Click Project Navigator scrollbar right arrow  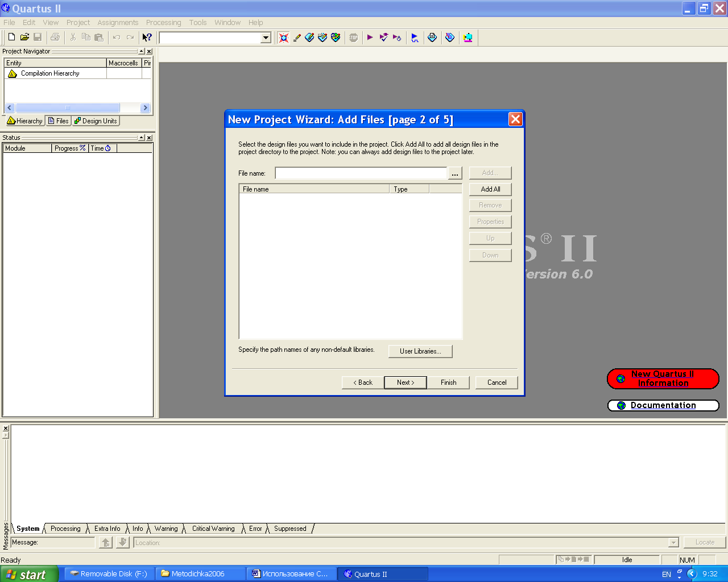coord(145,108)
